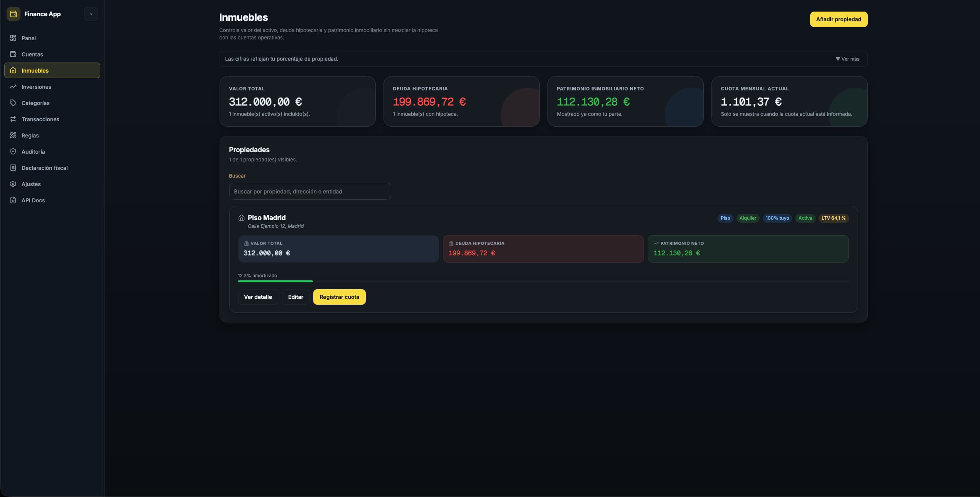Click the Ajustes gear icon

coord(13,184)
